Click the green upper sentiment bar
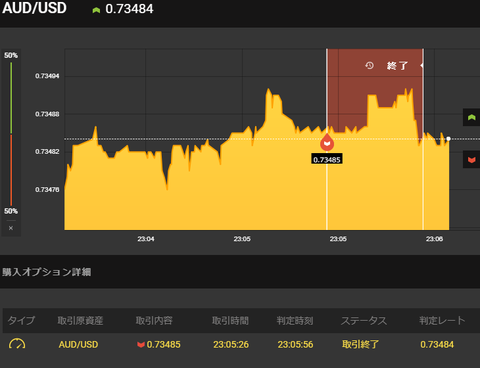480x368 pixels. click(x=11, y=98)
